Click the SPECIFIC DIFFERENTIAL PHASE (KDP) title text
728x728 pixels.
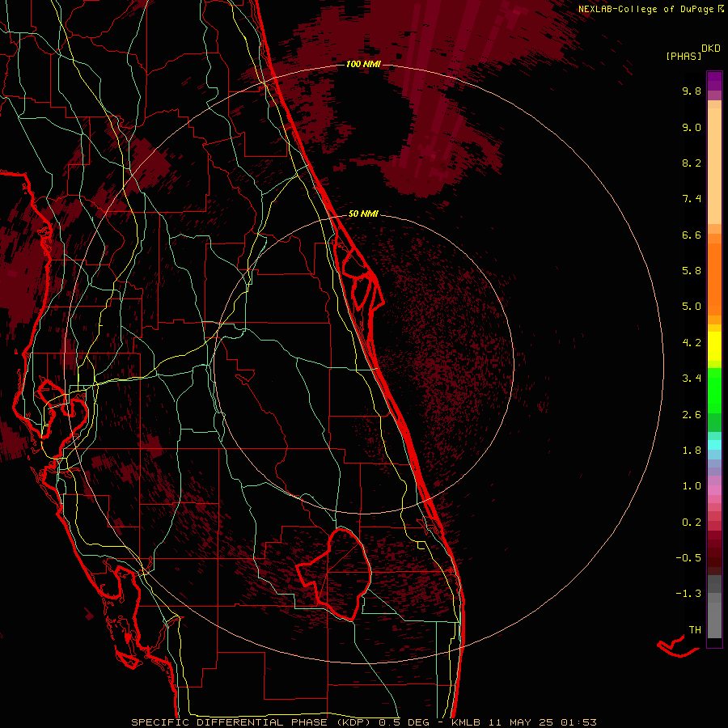tap(252, 722)
